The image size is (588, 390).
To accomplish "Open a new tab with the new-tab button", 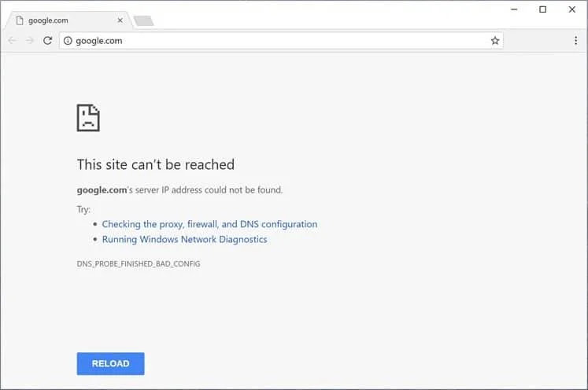I will [143, 21].
